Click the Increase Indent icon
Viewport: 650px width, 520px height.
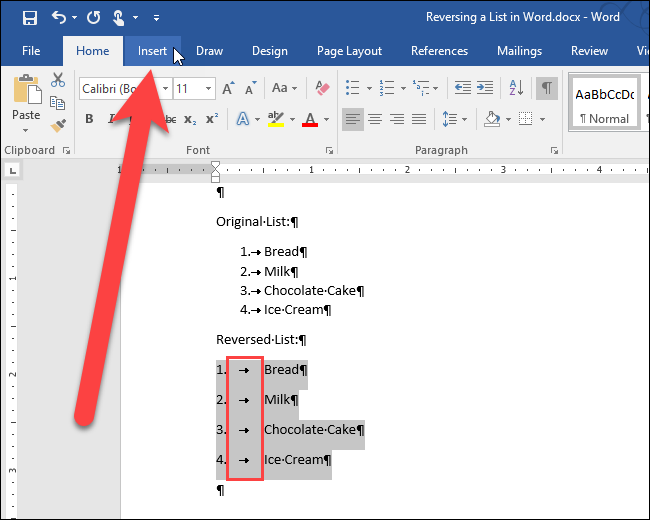[x=489, y=89]
